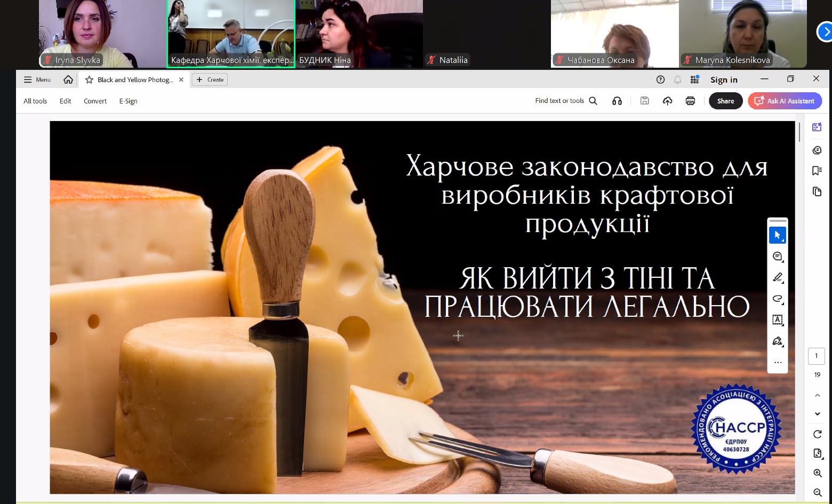Click Ask AI Assistant button
Image resolution: width=832 pixels, height=504 pixels.
(785, 101)
